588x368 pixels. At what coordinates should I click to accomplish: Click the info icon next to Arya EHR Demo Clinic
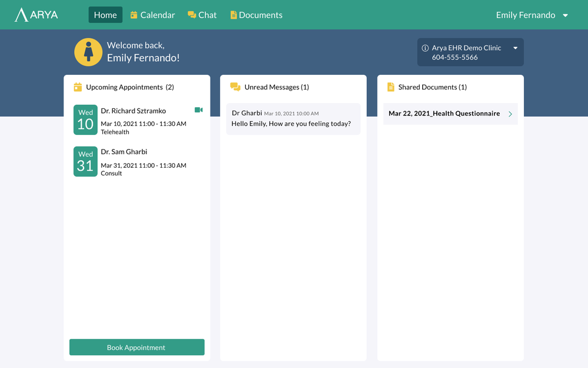pos(425,48)
